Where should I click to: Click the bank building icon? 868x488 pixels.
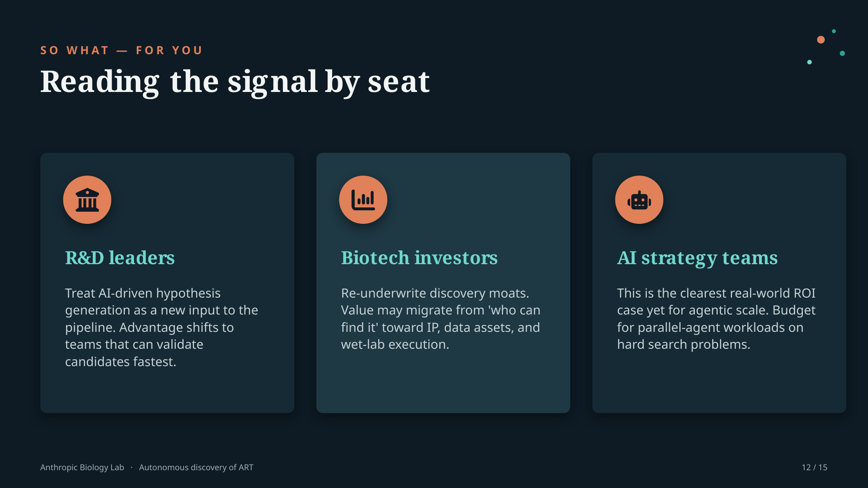click(x=87, y=200)
